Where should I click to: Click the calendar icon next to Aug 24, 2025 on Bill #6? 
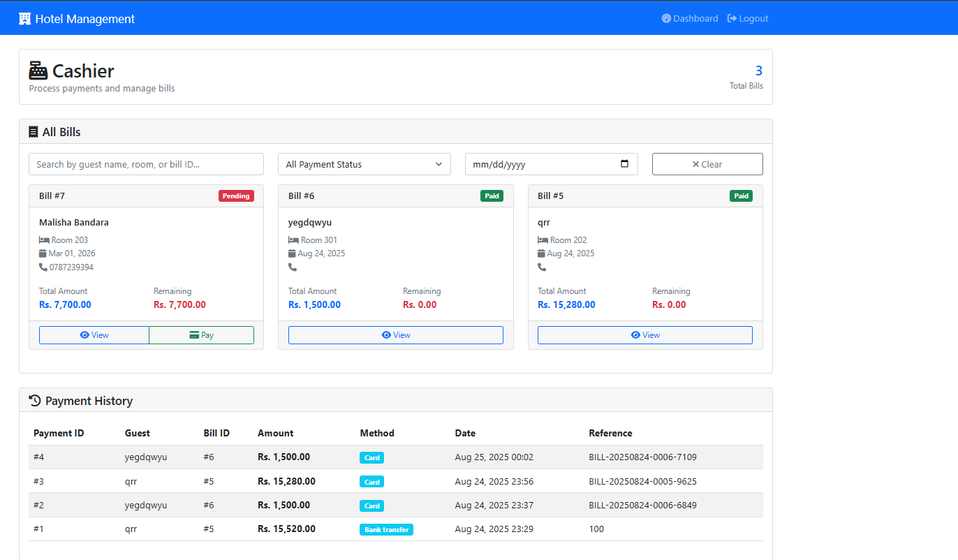(293, 253)
